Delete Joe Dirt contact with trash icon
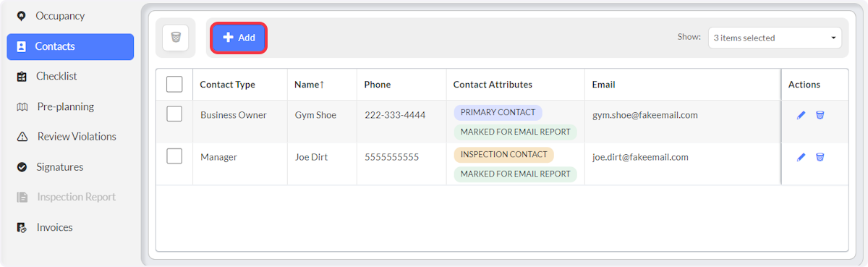The width and height of the screenshot is (868, 267). (x=820, y=157)
